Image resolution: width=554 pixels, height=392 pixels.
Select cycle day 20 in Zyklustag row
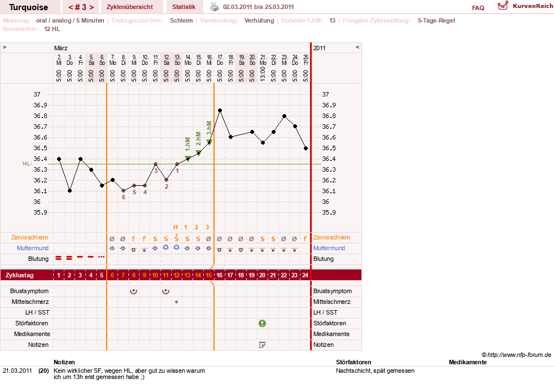point(262,275)
